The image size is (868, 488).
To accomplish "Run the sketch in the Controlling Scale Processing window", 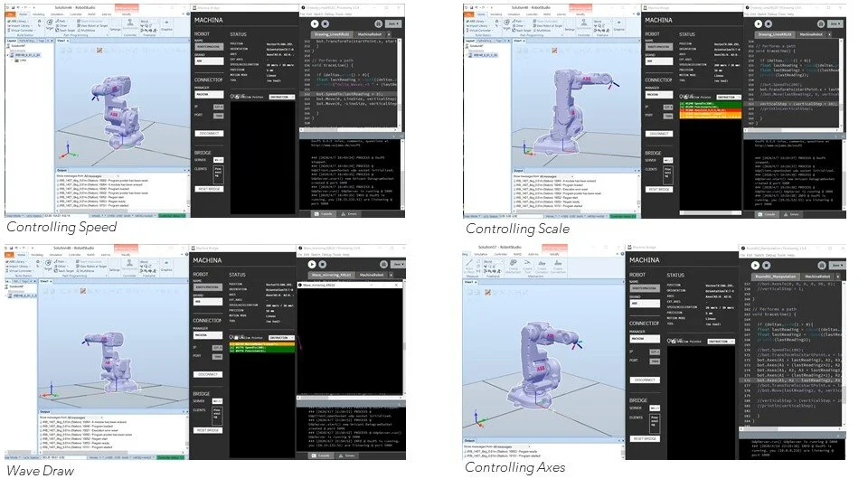I will (759, 23).
